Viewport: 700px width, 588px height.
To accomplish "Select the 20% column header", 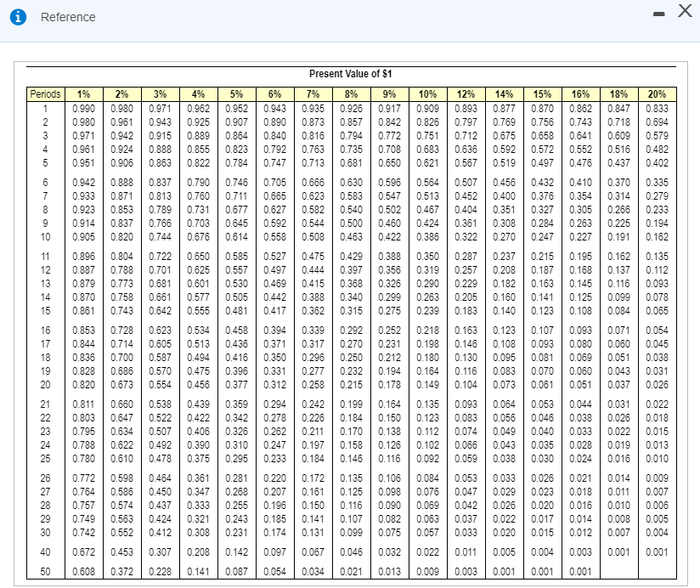I will coord(658,94).
